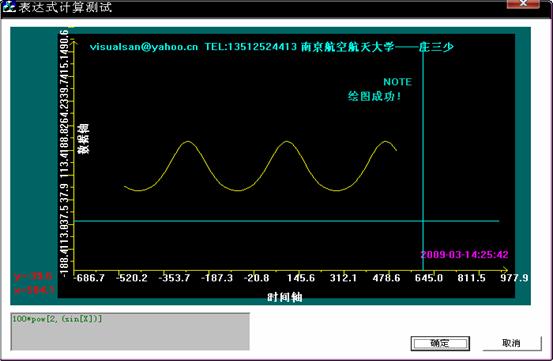Viewport: 553px width, 361px height.
Task: Click the x-axis label -520.2
Action: (132, 278)
